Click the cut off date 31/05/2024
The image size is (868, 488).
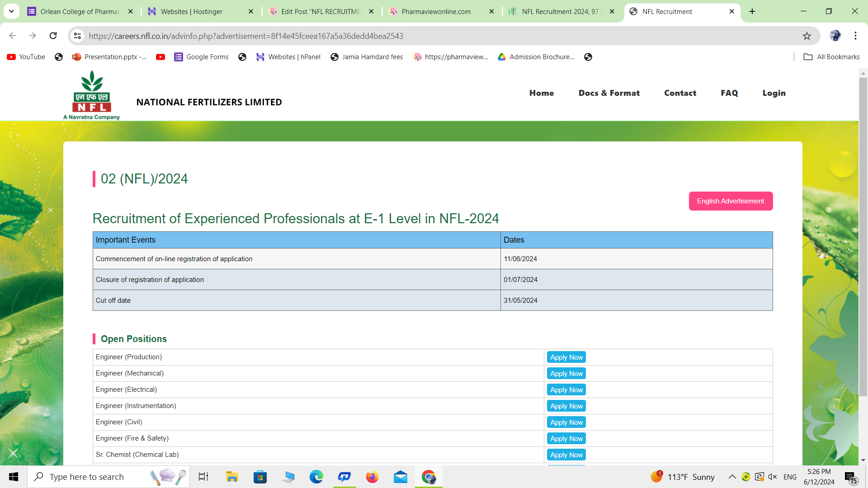coord(520,300)
